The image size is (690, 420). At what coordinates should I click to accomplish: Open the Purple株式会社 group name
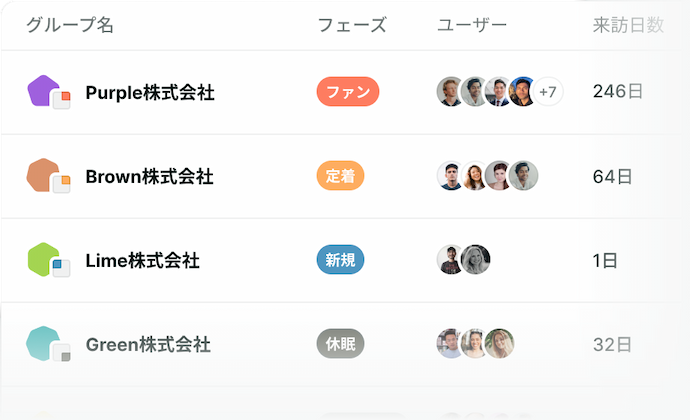coord(150,93)
